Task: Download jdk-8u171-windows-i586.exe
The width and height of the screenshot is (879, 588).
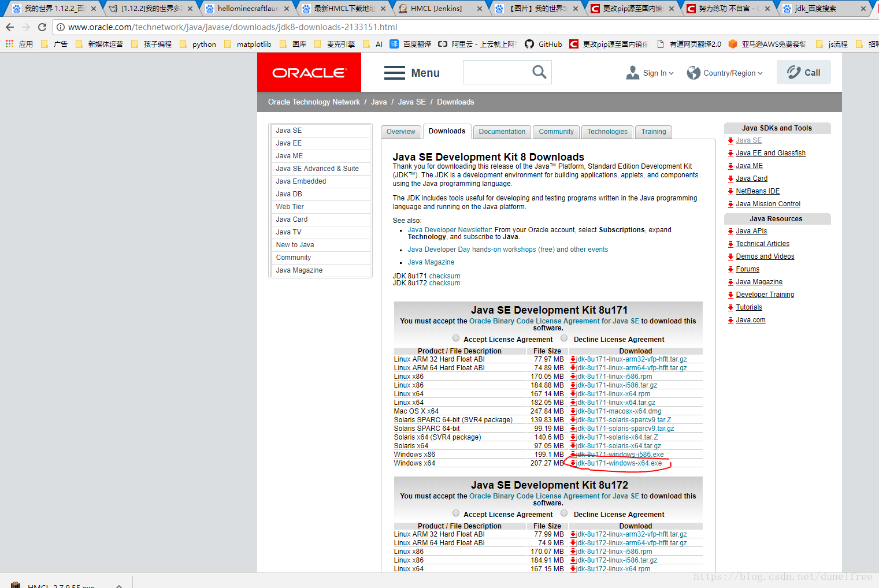Action: (x=620, y=455)
